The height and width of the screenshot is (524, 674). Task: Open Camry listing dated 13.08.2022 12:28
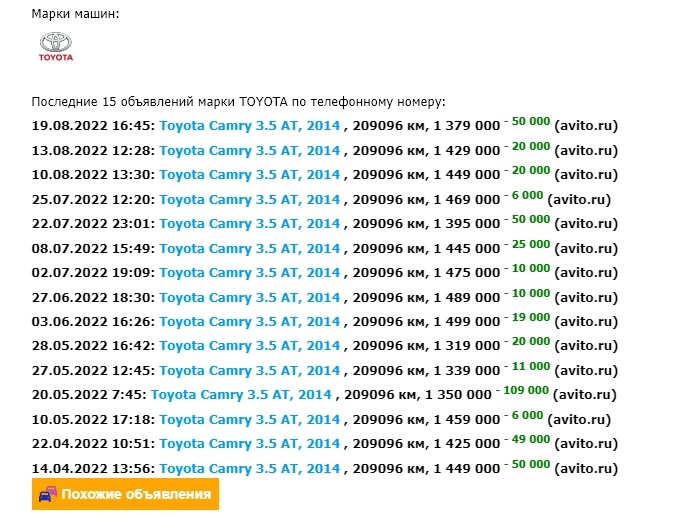250,150
